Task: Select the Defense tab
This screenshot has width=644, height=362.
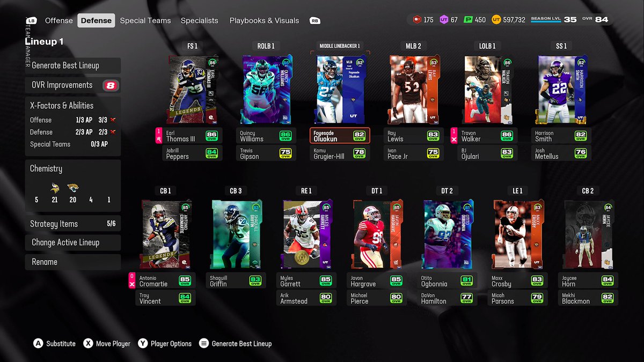Action: 96,20
